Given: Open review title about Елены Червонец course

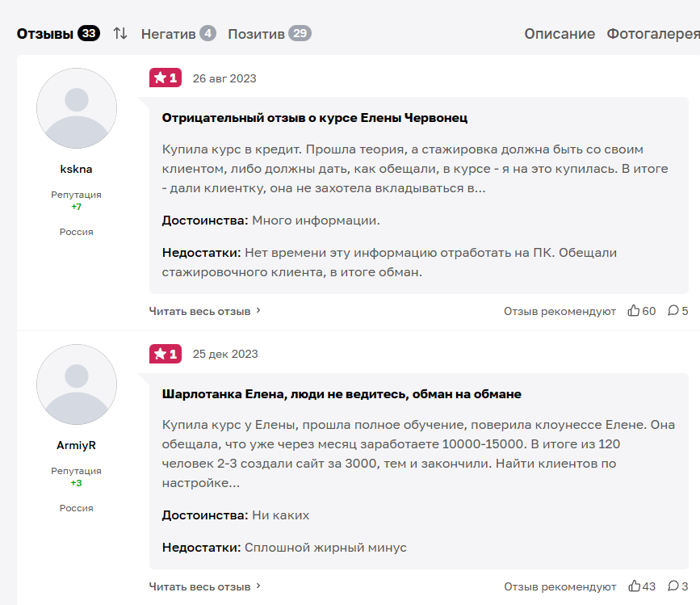Looking at the screenshot, I should (315, 118).
